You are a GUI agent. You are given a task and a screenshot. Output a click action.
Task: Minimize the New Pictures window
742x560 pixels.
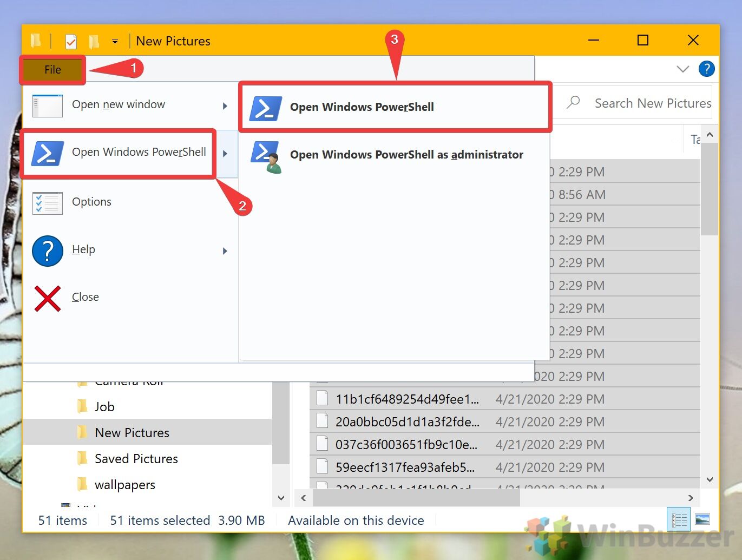click(594, 41)
